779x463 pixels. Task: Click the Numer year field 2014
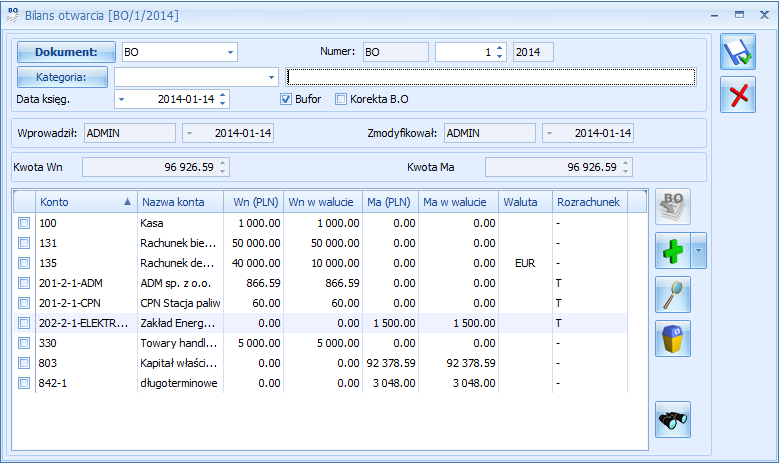tap(533, 52)
